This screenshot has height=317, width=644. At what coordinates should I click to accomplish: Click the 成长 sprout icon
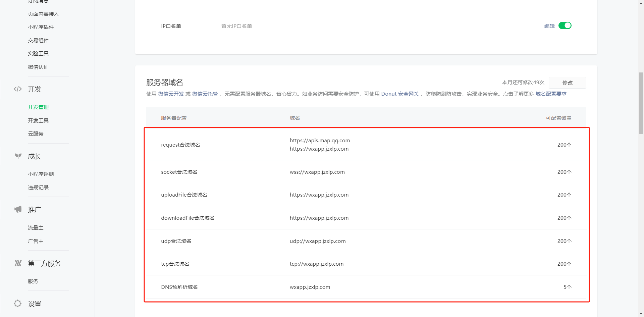tap(18, 156)
